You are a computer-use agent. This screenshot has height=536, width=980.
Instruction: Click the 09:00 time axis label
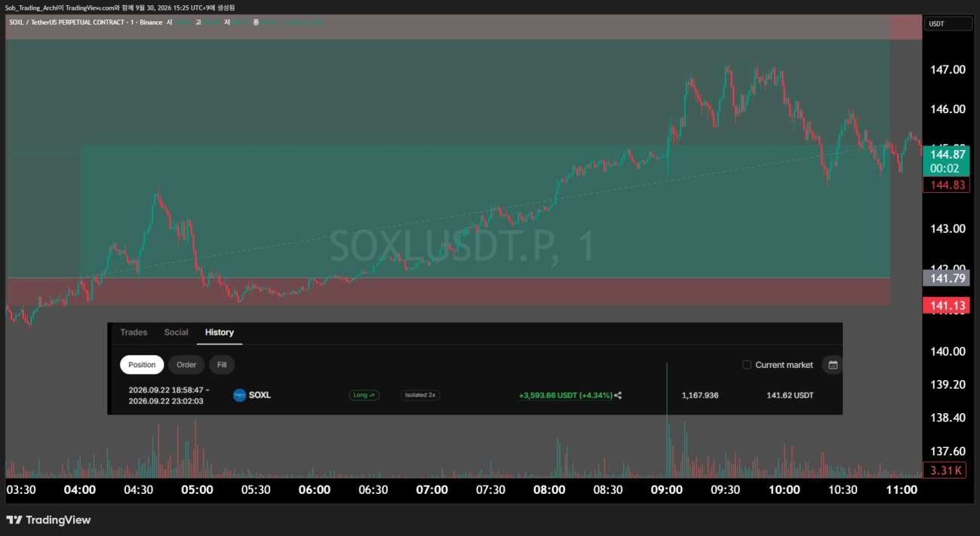pos(667,489)
